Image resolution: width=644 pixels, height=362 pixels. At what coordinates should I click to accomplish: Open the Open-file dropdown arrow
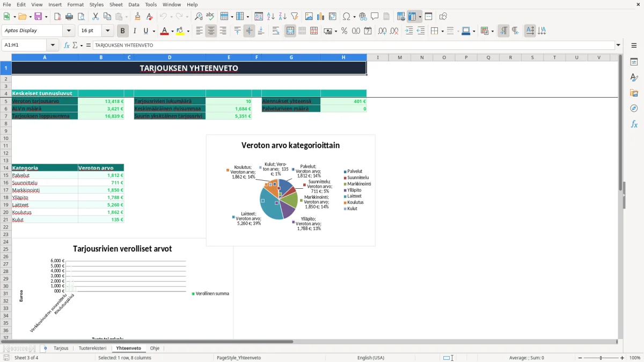(30, 17)
